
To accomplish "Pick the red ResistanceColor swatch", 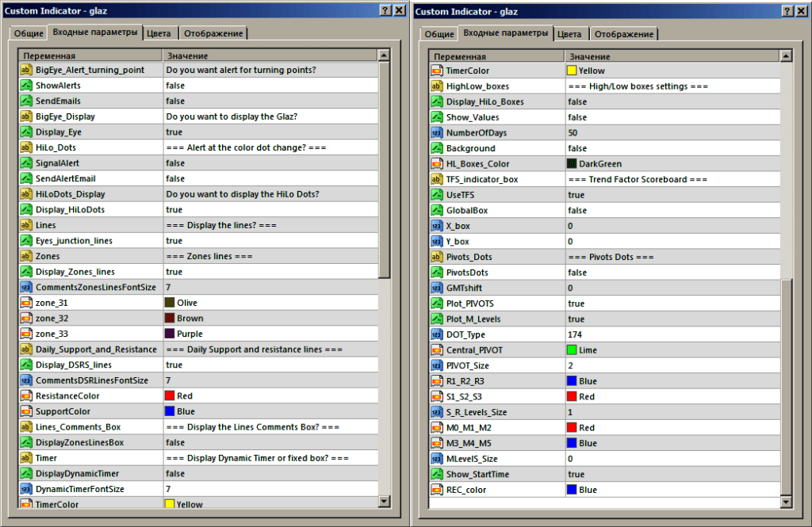I will [170, 396].
